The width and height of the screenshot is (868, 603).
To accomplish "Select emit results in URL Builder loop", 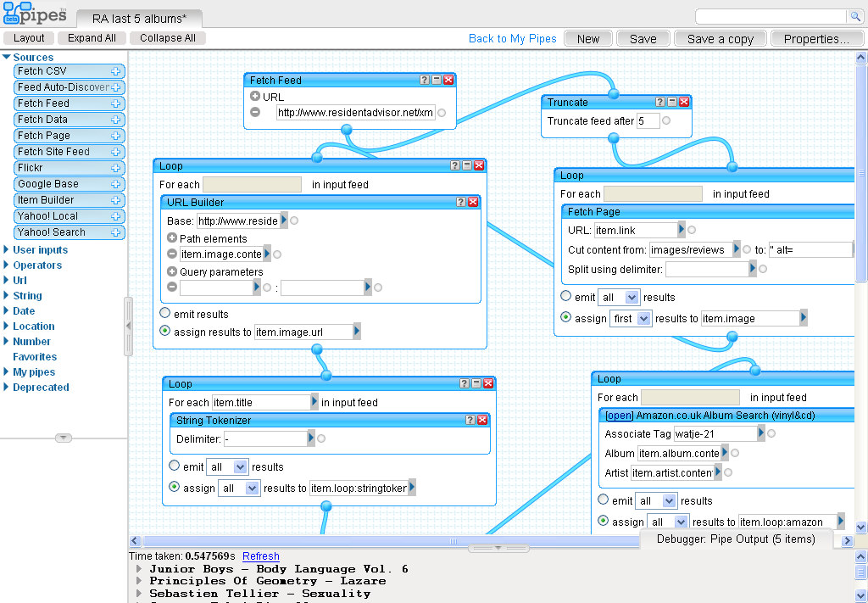I will [165, 313].
